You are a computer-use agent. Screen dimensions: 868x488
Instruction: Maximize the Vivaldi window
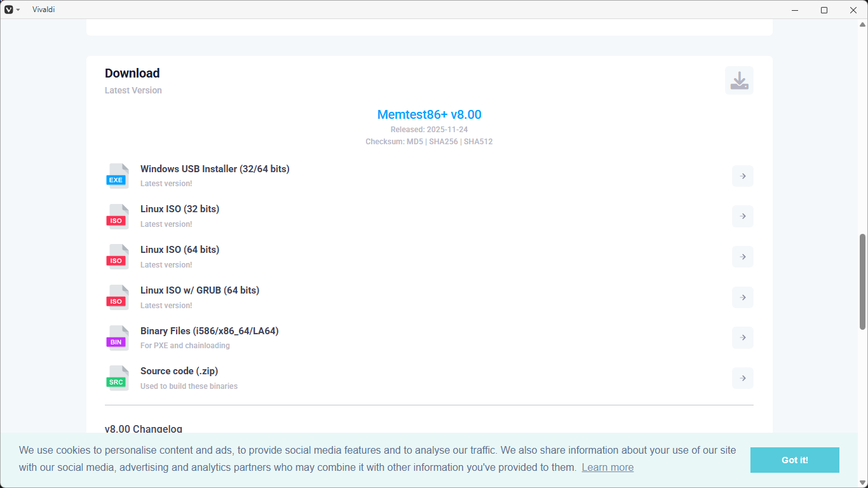click(824, 10)
